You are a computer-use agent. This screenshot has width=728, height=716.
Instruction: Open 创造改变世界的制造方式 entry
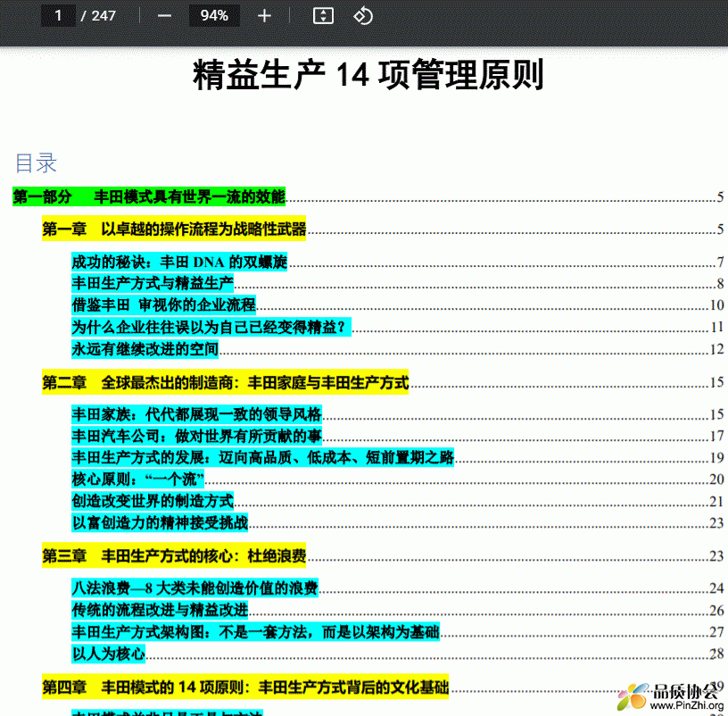click(153, 501)
